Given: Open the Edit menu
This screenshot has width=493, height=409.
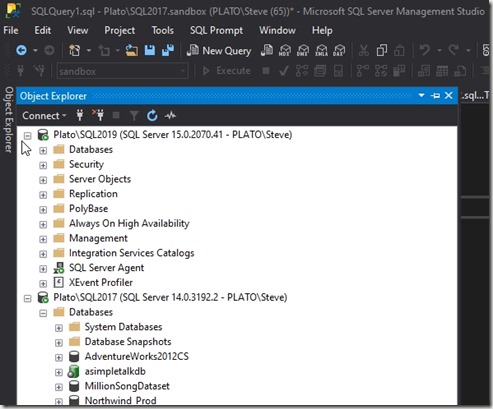Looking at the screenshot, I should [43, 30].
